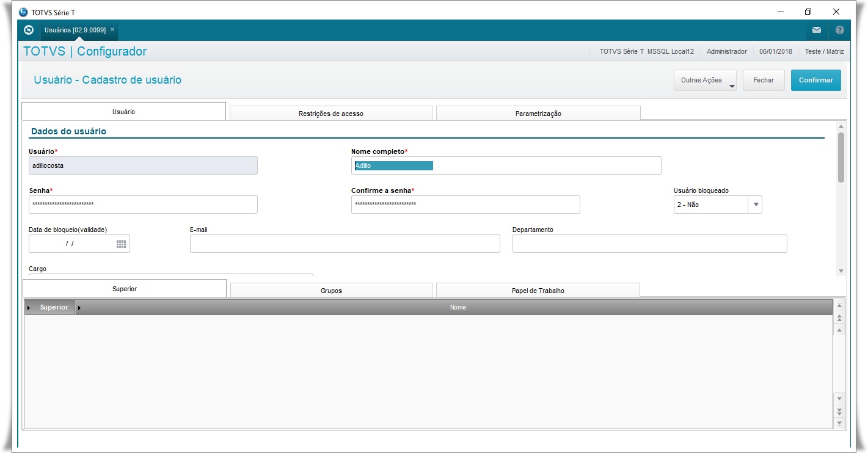Click the grid single up arrow
The height and width of the screenshot is (453, 868).
point(839,330)
